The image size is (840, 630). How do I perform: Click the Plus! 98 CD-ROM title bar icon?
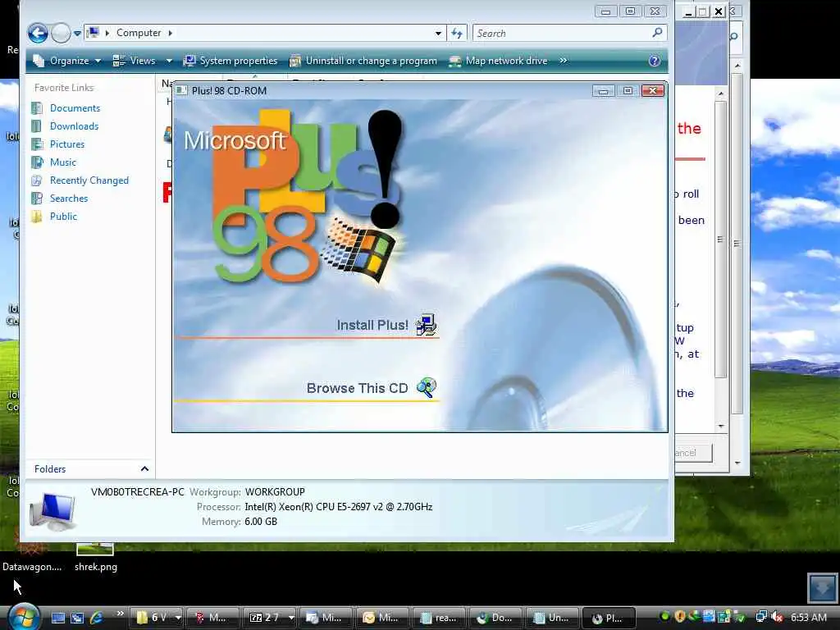[181, 90]
